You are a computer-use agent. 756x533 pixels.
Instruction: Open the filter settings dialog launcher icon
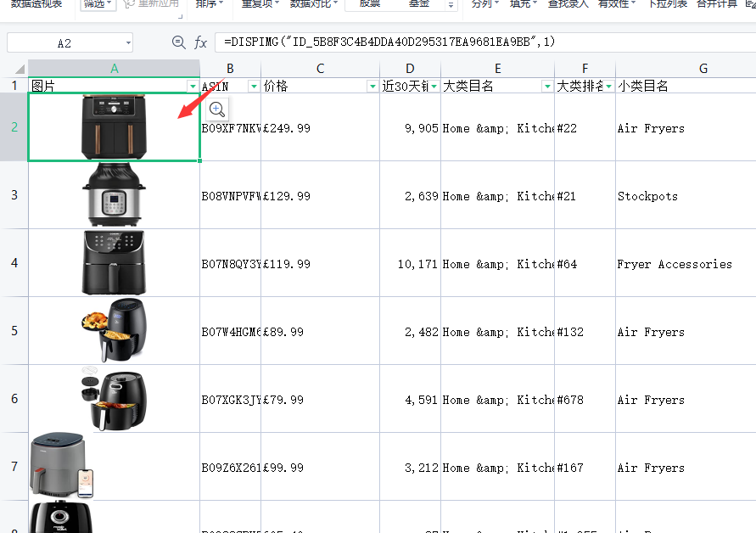181,16
